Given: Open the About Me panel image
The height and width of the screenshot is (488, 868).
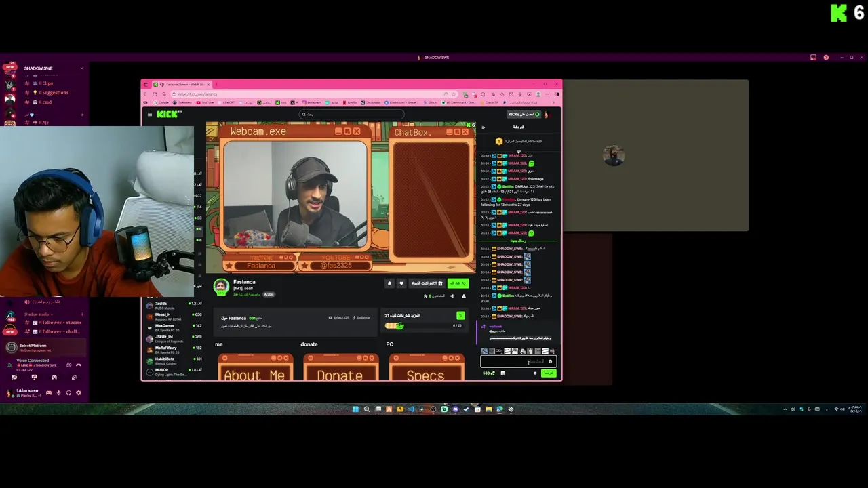Looking at the screenshot, I should point(255,367).
